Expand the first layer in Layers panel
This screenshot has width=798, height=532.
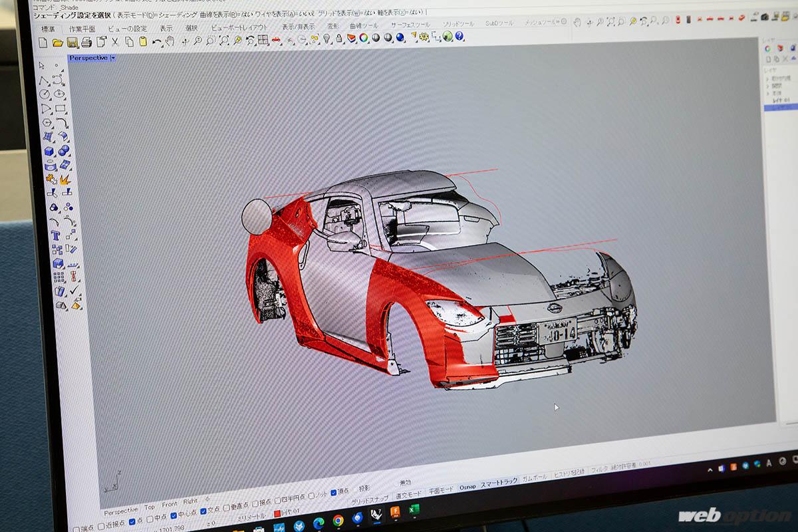pyautogui.click(x=767, y=78)
